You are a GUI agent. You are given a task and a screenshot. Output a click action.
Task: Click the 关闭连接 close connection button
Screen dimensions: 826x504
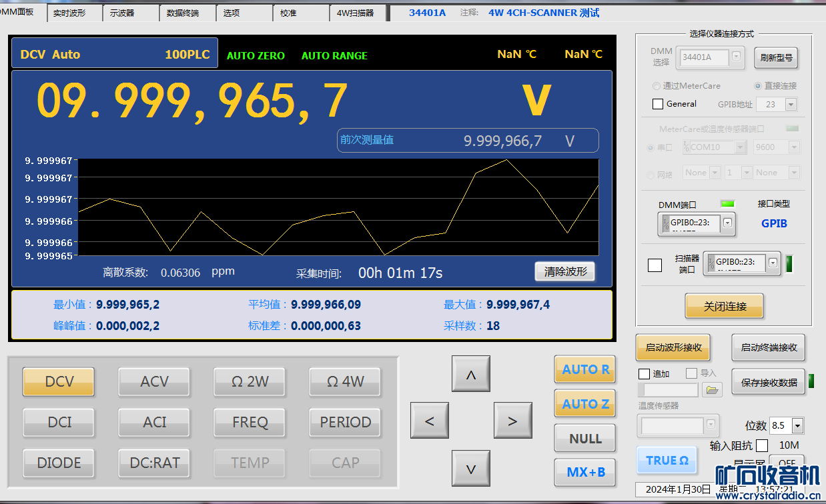pyautogui.click(x=724, y=306)
